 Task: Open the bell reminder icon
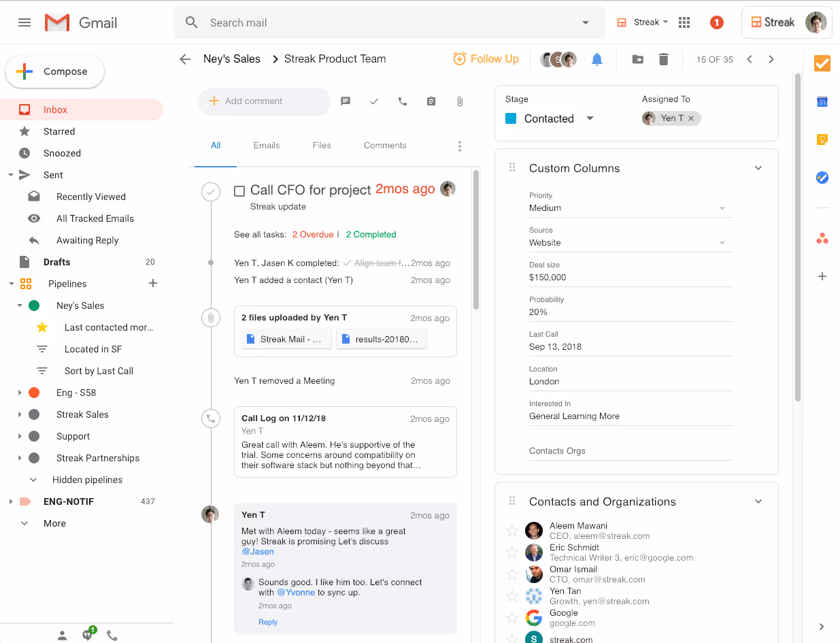[x=597, y=59]
